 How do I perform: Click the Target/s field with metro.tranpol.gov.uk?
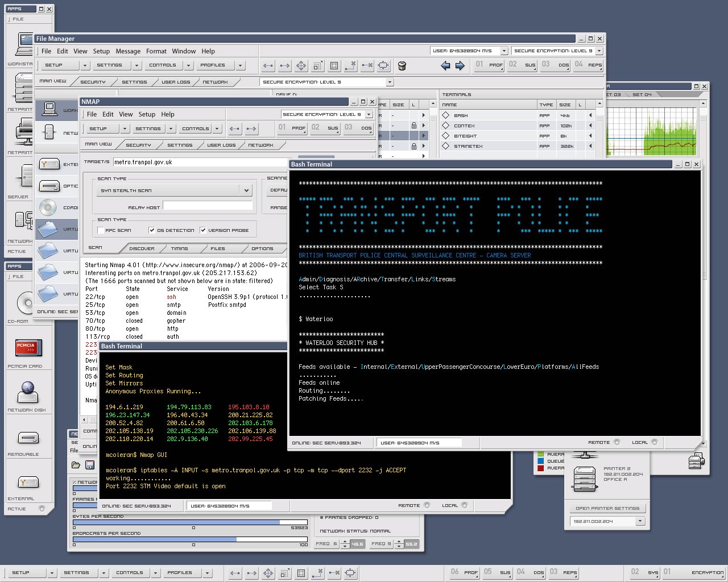point(201,162)
